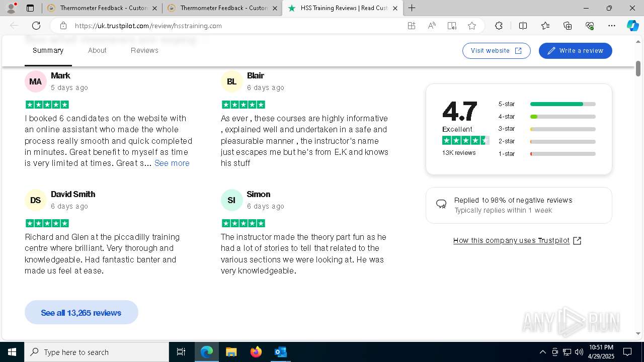View site information lock icon
The width and height of the screenshot is (644, 362).
tap(63, 26)
